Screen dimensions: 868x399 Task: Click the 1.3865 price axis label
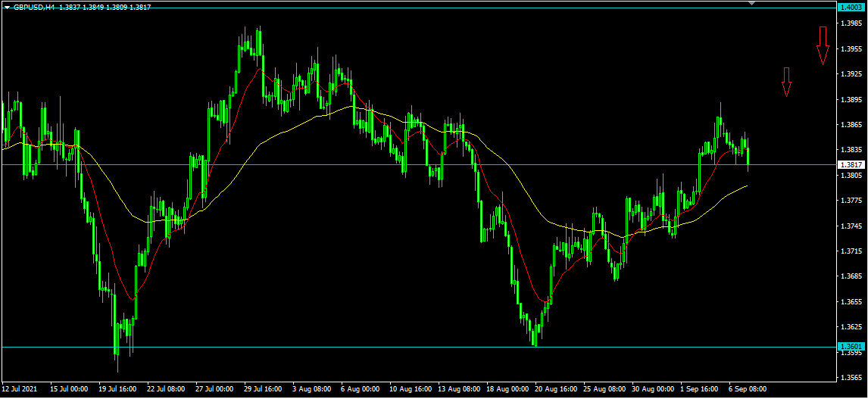click(x=851, y=125)
